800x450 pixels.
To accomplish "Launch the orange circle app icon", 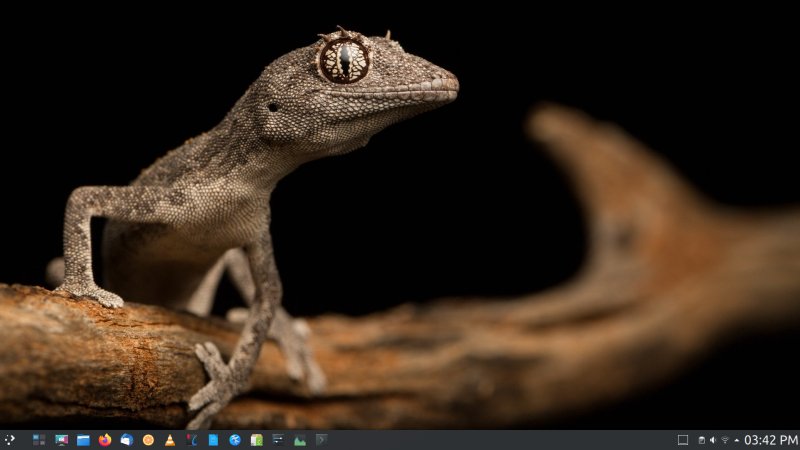I will pos(148,440).
